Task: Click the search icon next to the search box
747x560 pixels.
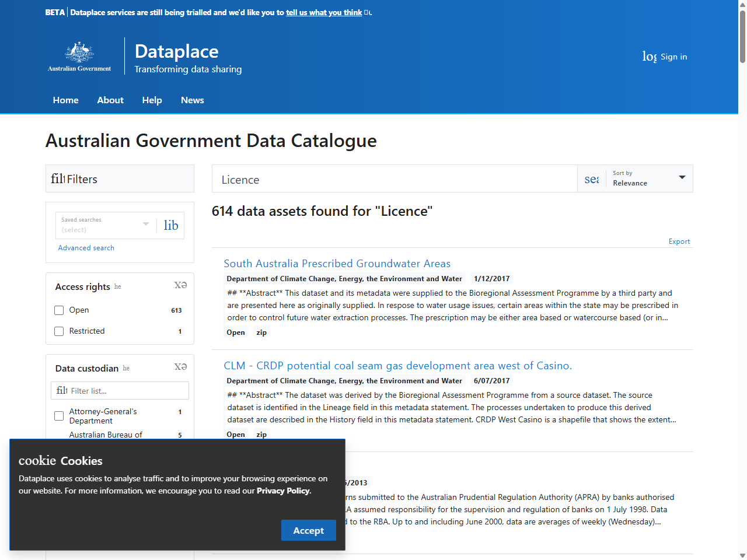Action: pyautogui.click(x=592, y=179)
